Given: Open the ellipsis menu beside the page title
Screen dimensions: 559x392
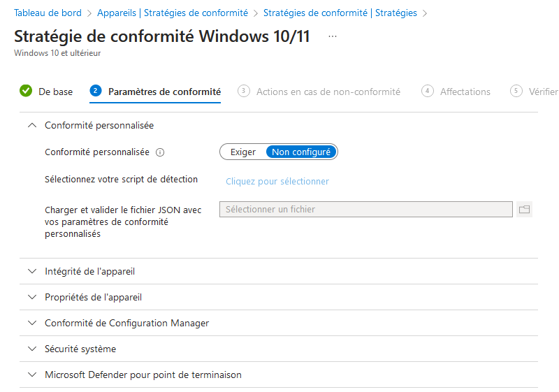Looking at the screenshot, I should [x=332, y=36].
